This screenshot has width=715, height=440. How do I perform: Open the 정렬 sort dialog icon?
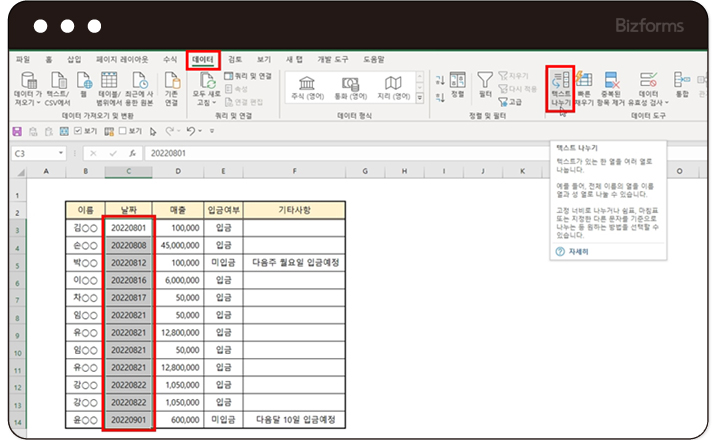coord(457,80)
